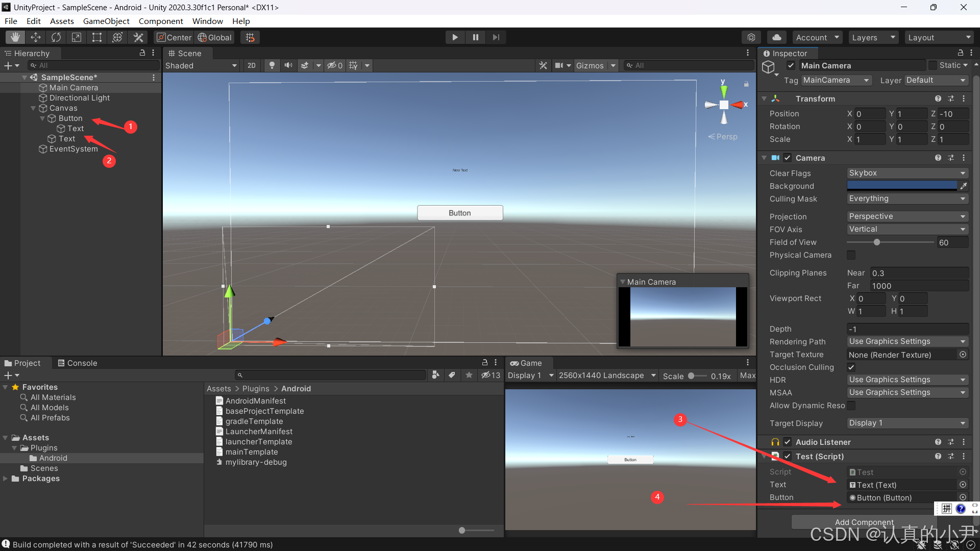The height and width of the screenshot is (551, 980).
Task: Disable the Camera component checkbox
Action: pos(787,158)
